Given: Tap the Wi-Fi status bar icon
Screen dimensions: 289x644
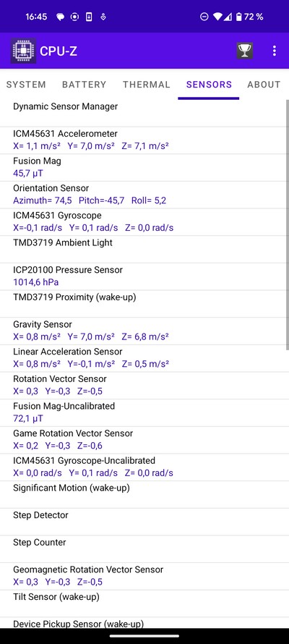Looking at the screenshot, I should pos(218,17).
